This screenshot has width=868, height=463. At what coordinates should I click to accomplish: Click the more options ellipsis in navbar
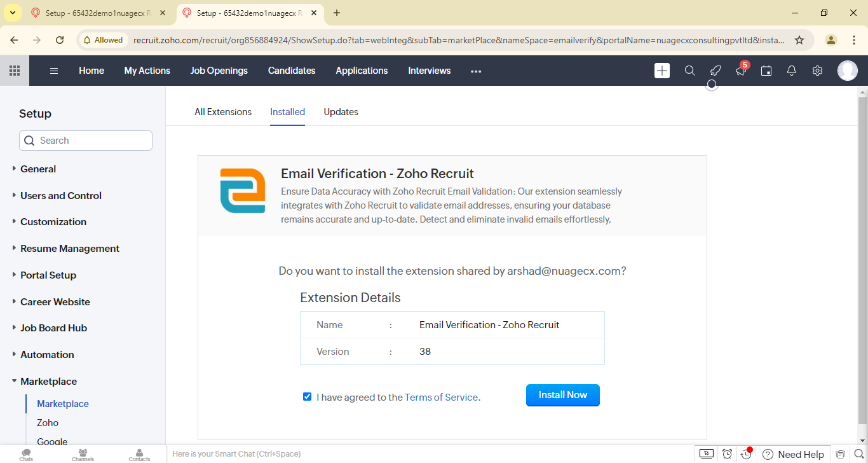476,71
